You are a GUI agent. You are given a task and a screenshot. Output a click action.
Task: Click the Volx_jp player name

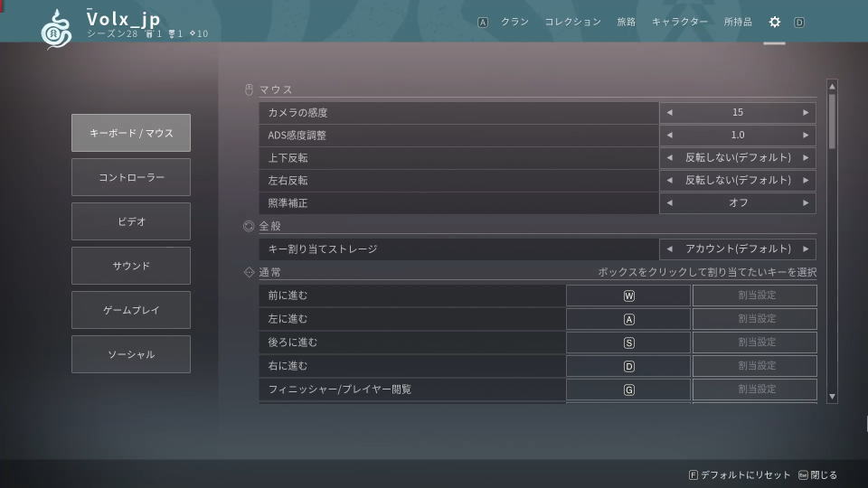click(x=124, y=19)
